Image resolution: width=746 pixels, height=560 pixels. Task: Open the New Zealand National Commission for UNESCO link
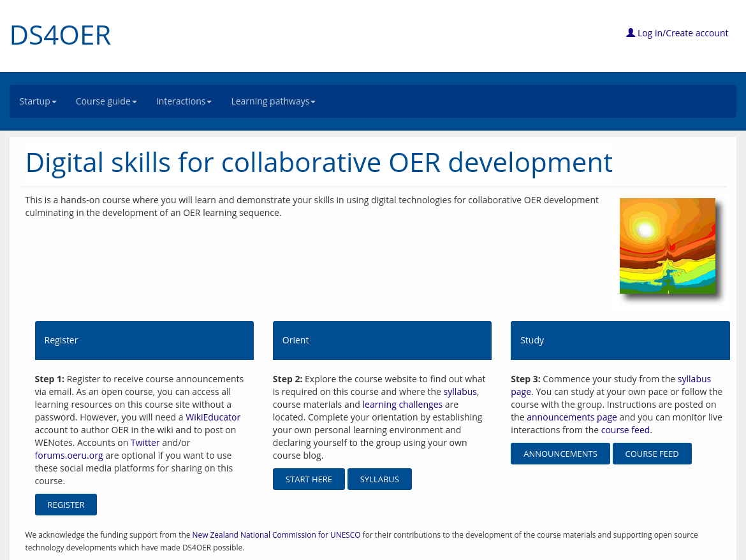point(277,535)
